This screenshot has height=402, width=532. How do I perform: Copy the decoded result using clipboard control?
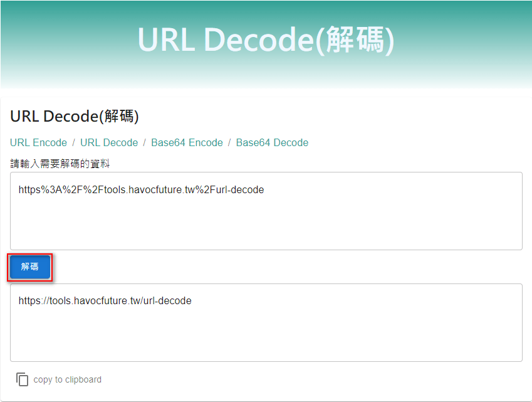pyautogui.click(x=58, y=379)
